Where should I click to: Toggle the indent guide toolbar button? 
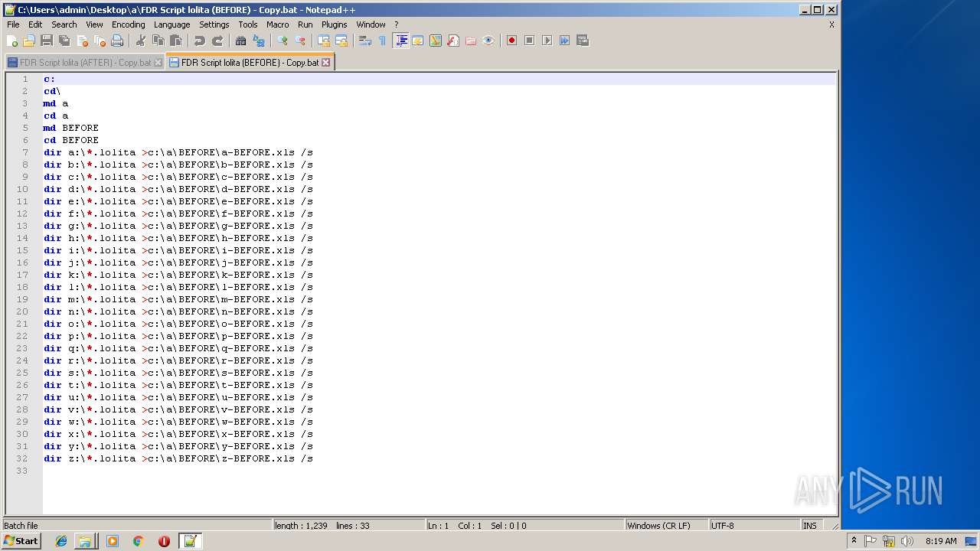pyautogui.click(x=400, y=41)
